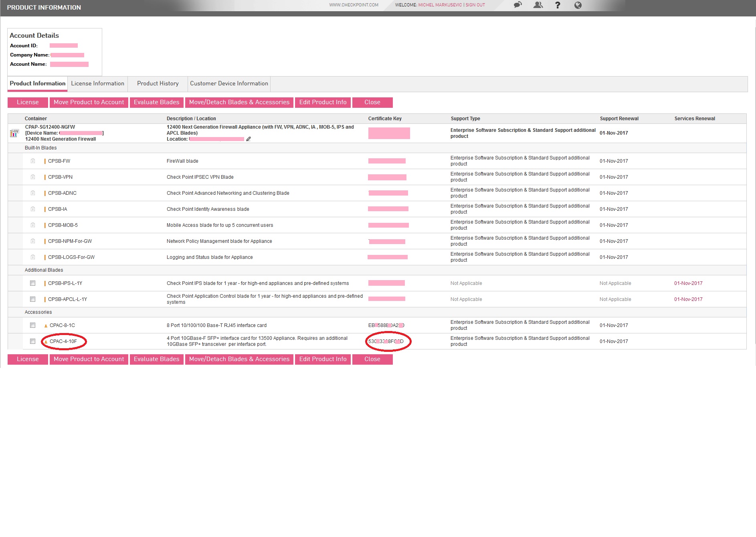Screen dimensions: 756x537
Task: Click the Additional Blades section header
Action: click(44, 270)
